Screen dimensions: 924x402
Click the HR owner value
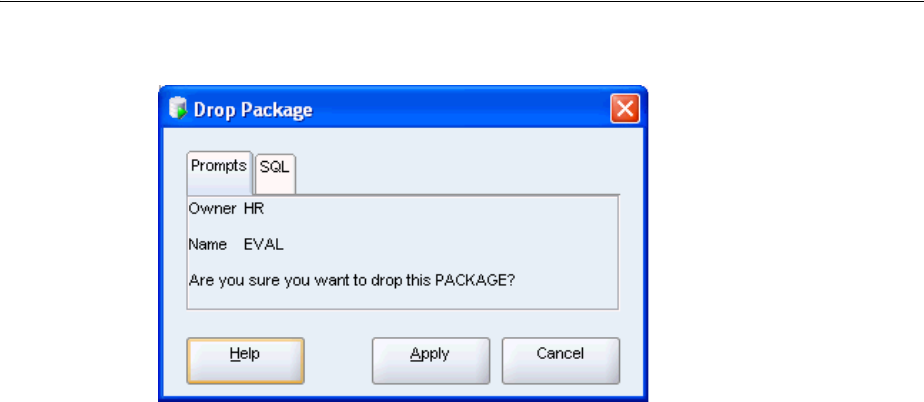pos(254,209)
